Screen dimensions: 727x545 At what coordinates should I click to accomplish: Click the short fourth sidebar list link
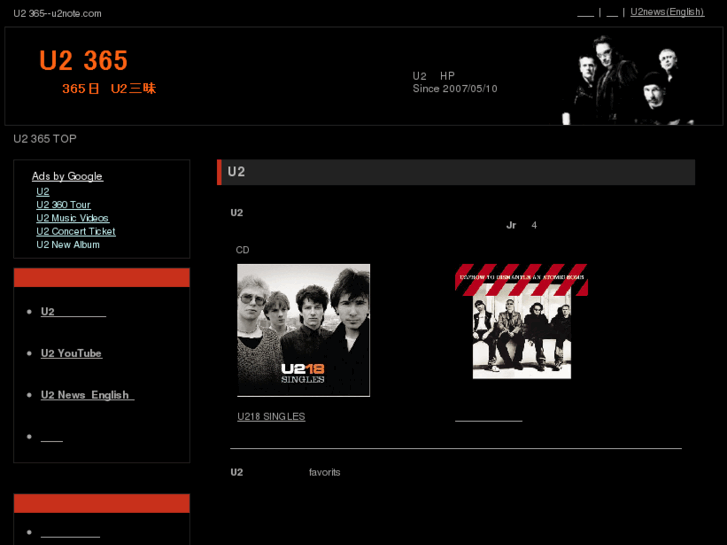coord(52,436)
